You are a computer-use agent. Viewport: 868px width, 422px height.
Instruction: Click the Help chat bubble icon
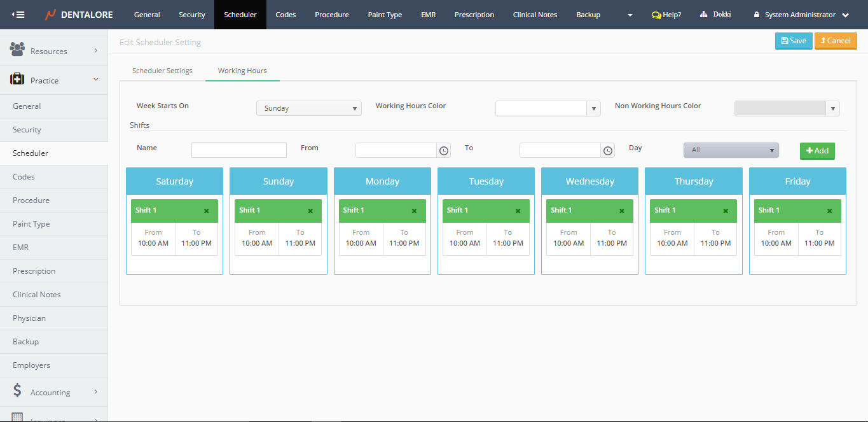[656, 15]
